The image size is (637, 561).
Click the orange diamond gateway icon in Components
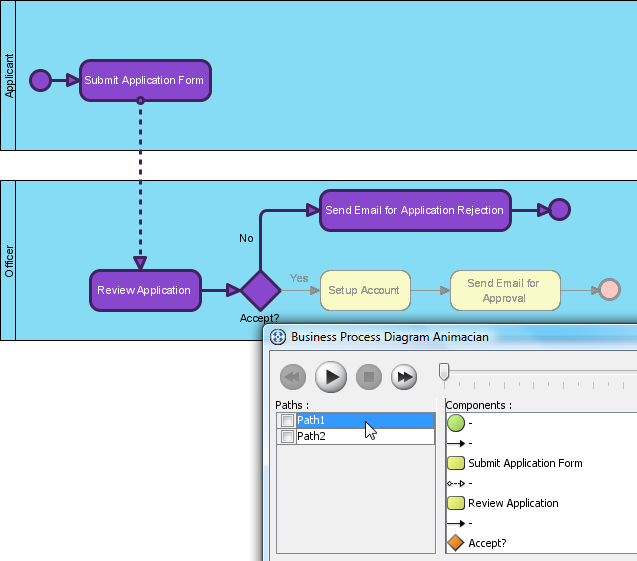(x=456, y=543)
